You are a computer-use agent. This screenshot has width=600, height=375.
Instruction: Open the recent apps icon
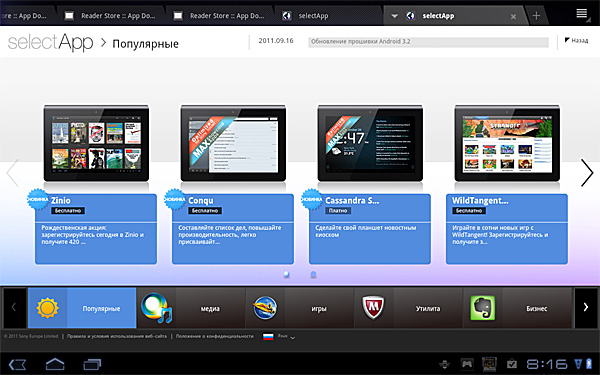[92, 364]
